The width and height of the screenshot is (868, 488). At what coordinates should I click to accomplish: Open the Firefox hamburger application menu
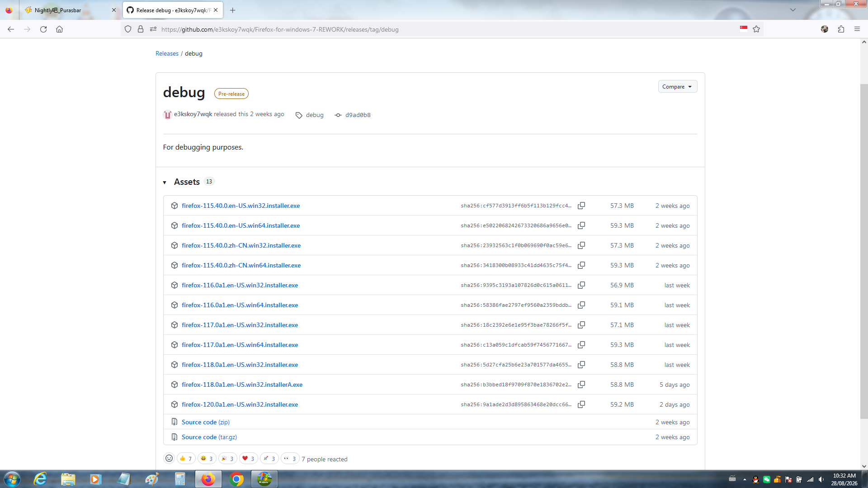pyautogui.click(x=857, y=29)
